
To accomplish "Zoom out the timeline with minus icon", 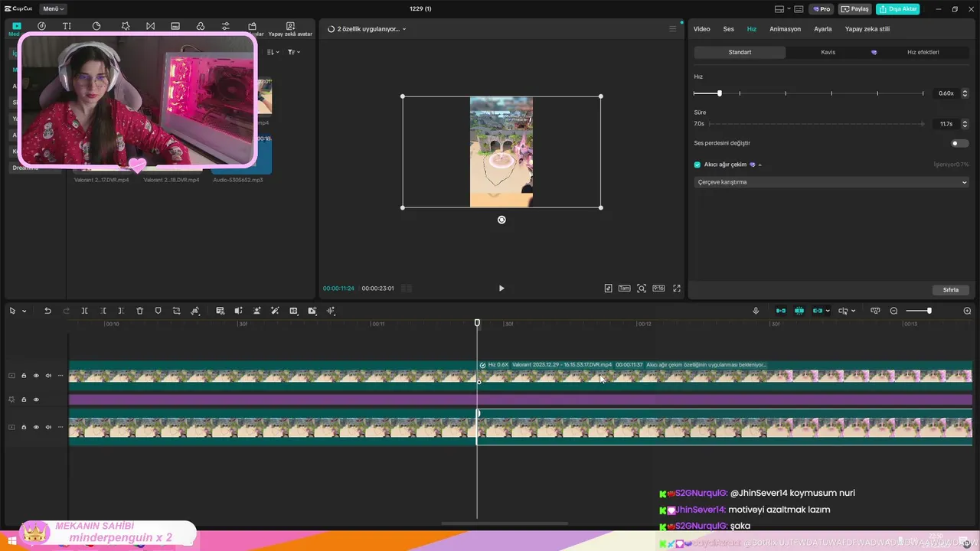I will click(x=893, y=311).
